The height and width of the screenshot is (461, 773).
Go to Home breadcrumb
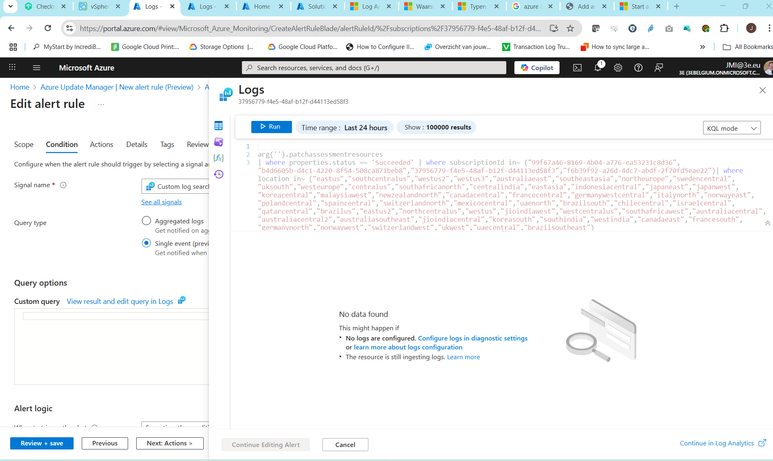pos(20,87)
